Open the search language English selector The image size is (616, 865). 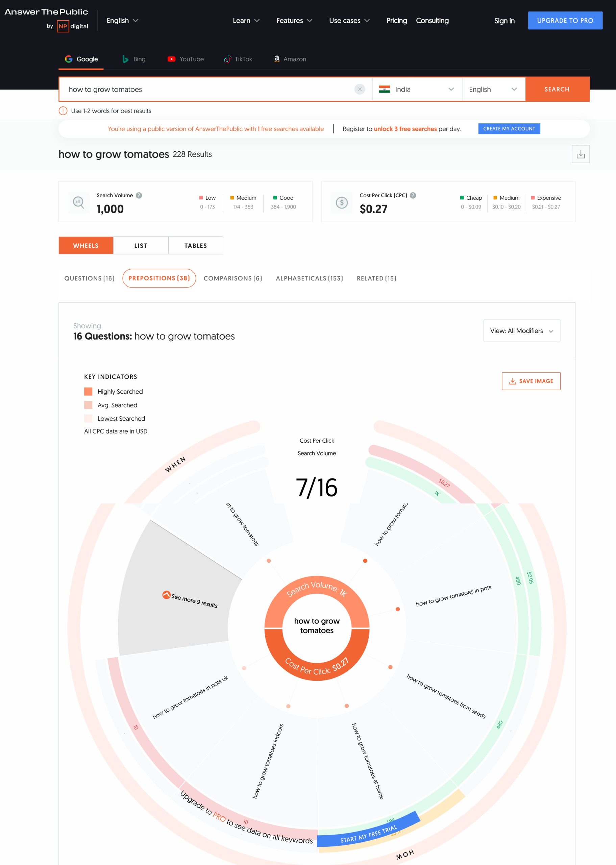pos(494,90)
